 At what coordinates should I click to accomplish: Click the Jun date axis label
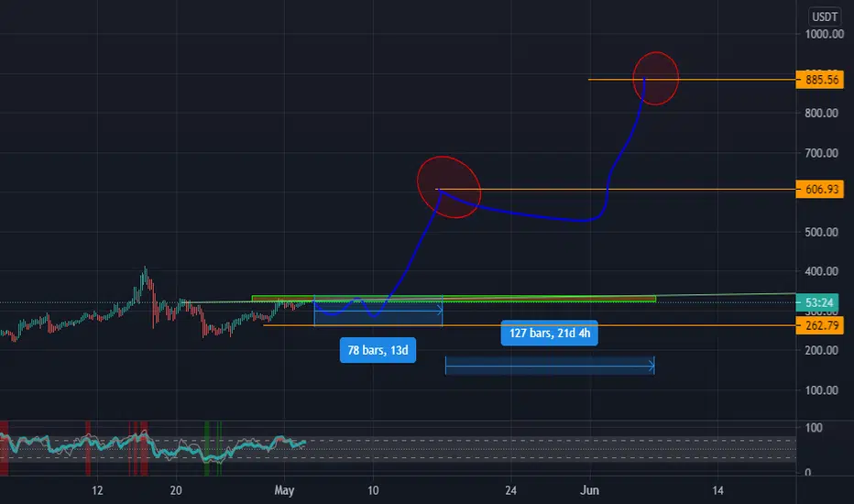click(x=590, y=490)
